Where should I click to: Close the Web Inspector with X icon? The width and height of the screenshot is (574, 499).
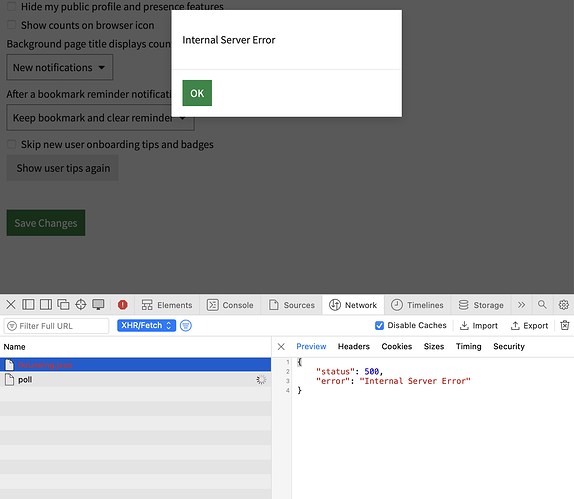[11, 305]
